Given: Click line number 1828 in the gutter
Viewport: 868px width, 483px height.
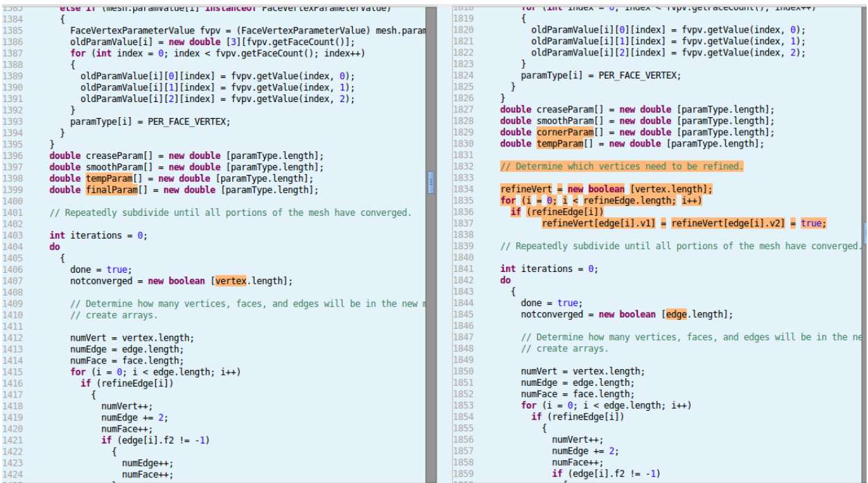Looking at the screenshot, I should point(463,121).
